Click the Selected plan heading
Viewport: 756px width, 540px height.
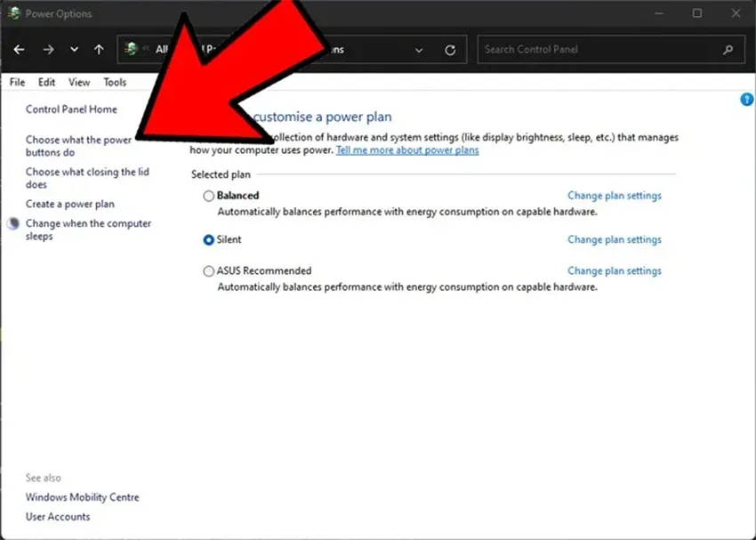click(221, 174)
